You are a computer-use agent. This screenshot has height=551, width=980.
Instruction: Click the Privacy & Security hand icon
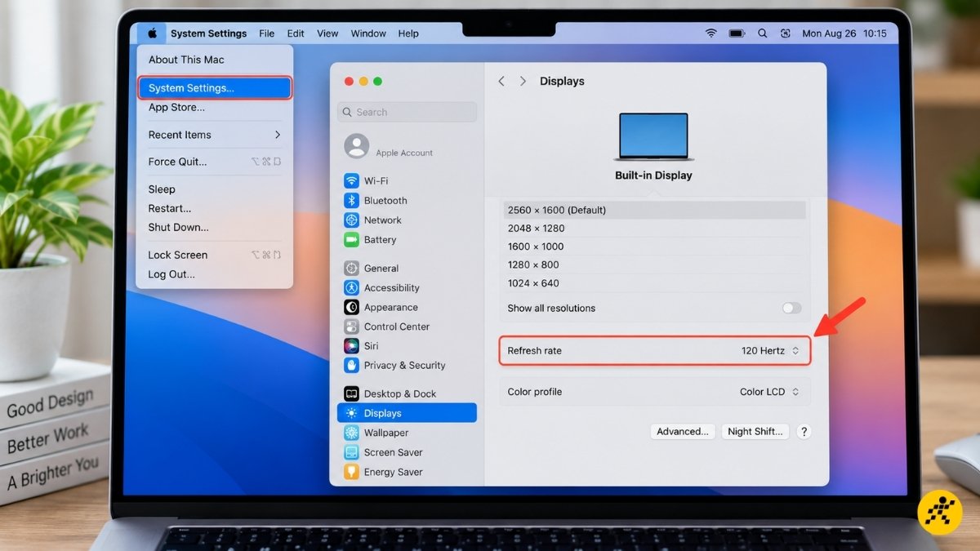(x=351, y=365)
